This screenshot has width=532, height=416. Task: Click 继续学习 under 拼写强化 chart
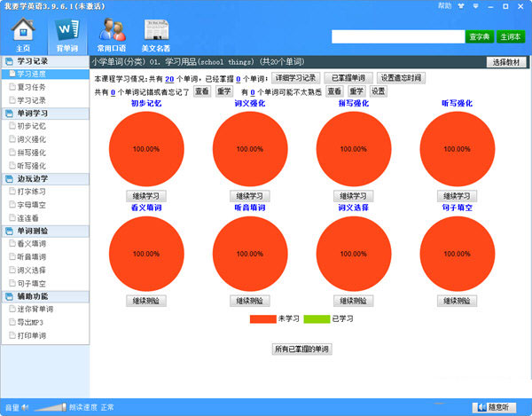point(354,196)
